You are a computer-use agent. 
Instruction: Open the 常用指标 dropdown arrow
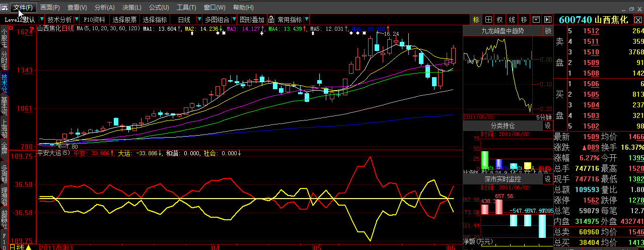[x=306, y=20]
